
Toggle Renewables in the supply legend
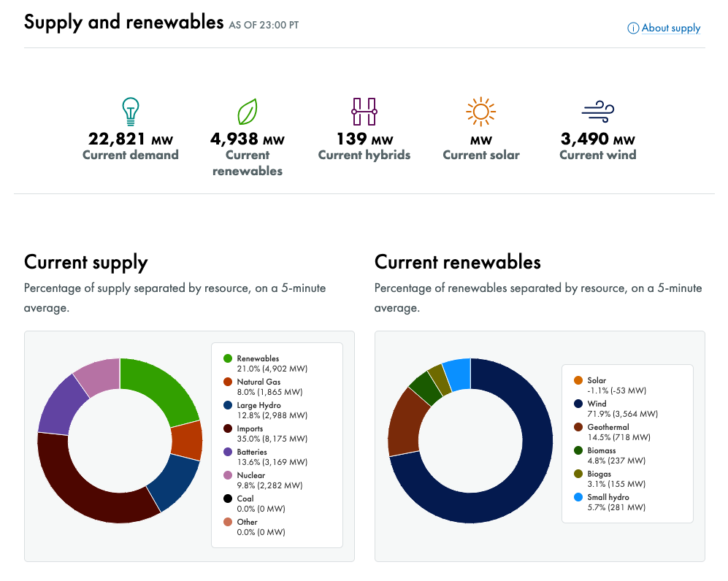(258, 358)
